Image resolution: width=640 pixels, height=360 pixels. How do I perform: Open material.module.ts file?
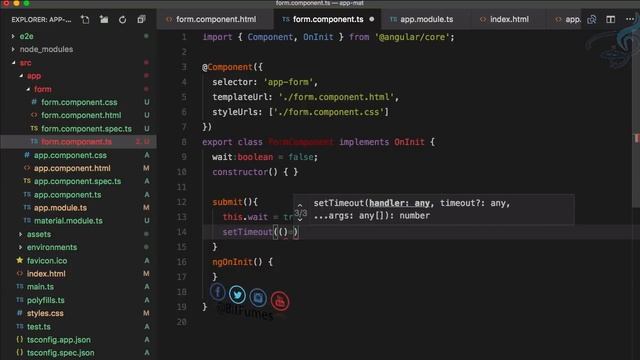[x=68, y=221]
